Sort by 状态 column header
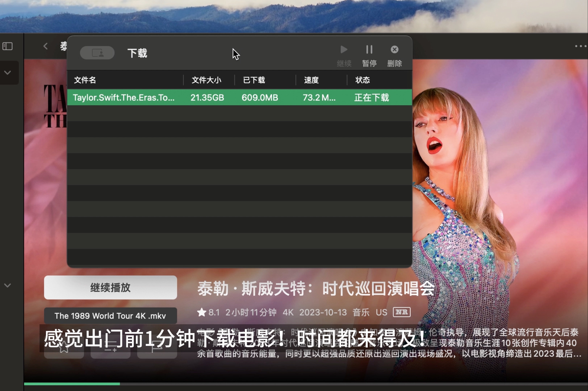 coord(363,80)
